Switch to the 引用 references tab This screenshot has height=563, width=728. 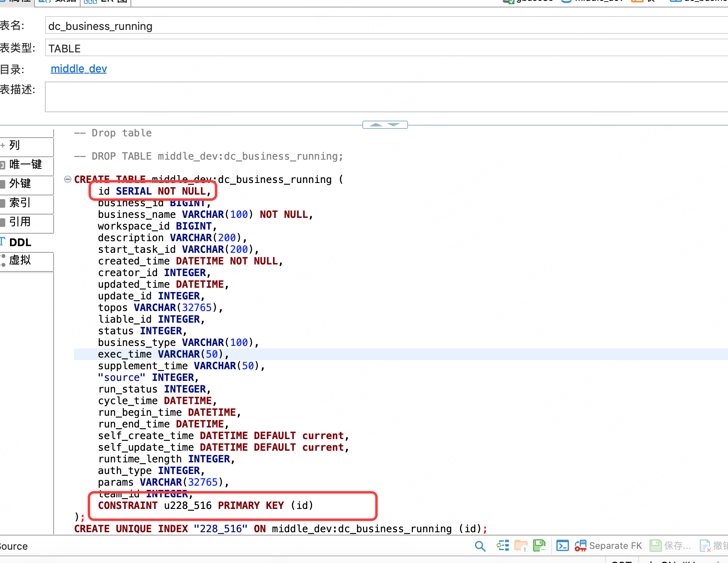tap(27, 222)
